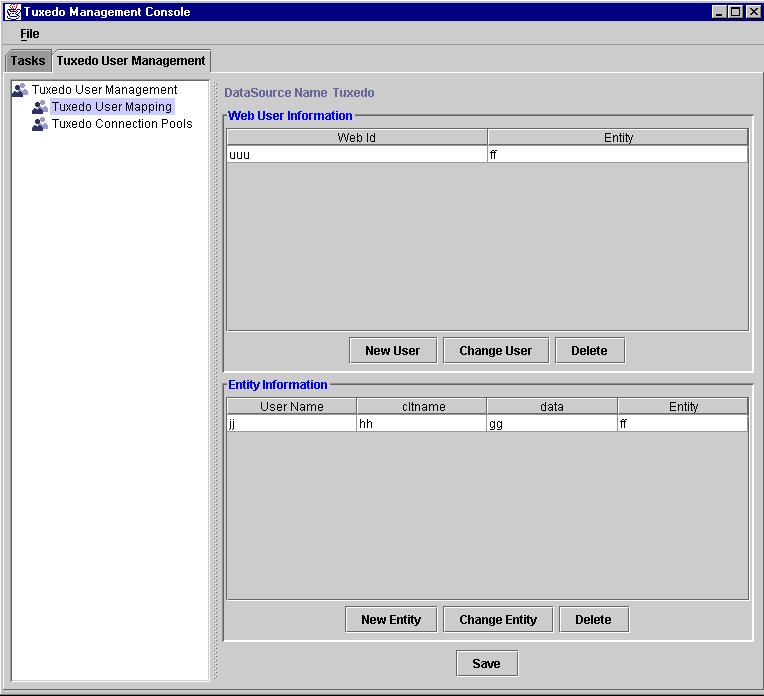This screenshot has height=696, width=764.
Task: Click the Tuxedo Connection Pools node icon
Action: tap(40, 124)
